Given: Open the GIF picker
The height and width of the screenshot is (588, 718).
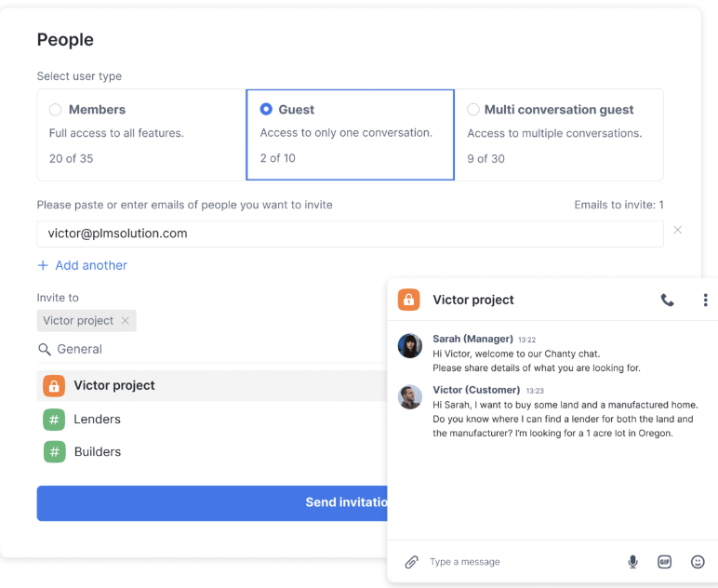Looking at the screenshot, I should tap(664, 562).
